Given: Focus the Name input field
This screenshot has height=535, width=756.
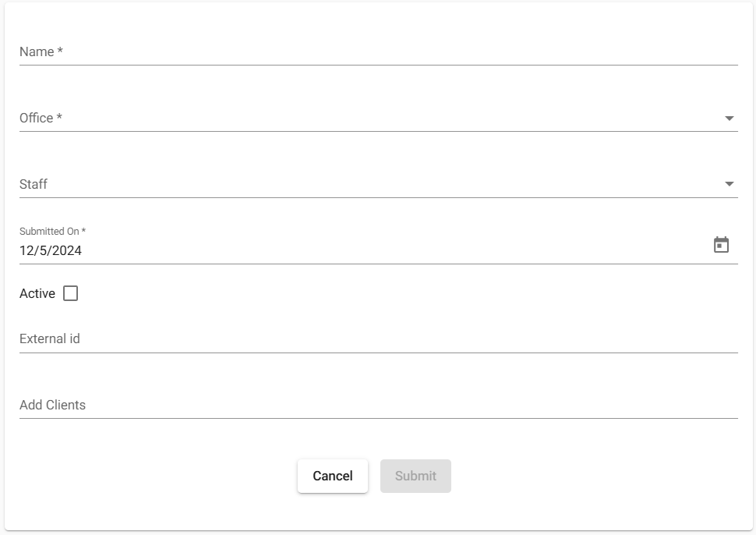Looking at the screenshot, I should point(379,51).
